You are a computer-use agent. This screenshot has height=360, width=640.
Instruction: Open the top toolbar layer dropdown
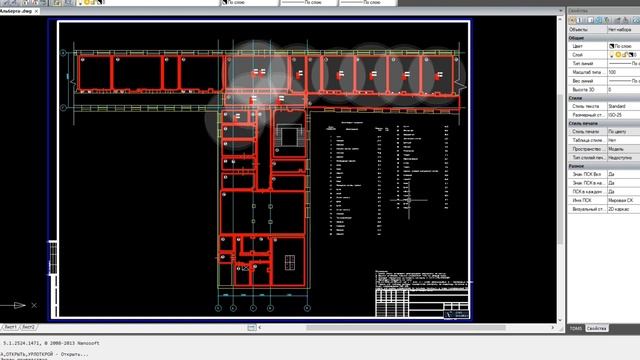[149, 2]
